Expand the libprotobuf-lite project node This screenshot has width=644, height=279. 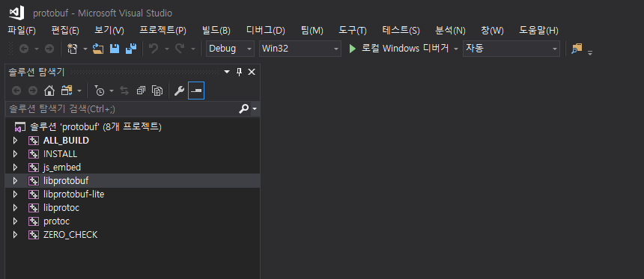[16, 194]
